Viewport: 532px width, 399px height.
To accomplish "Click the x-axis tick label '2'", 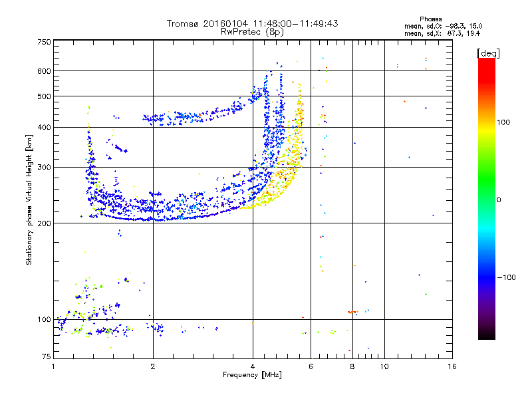I will coord(153,366).
